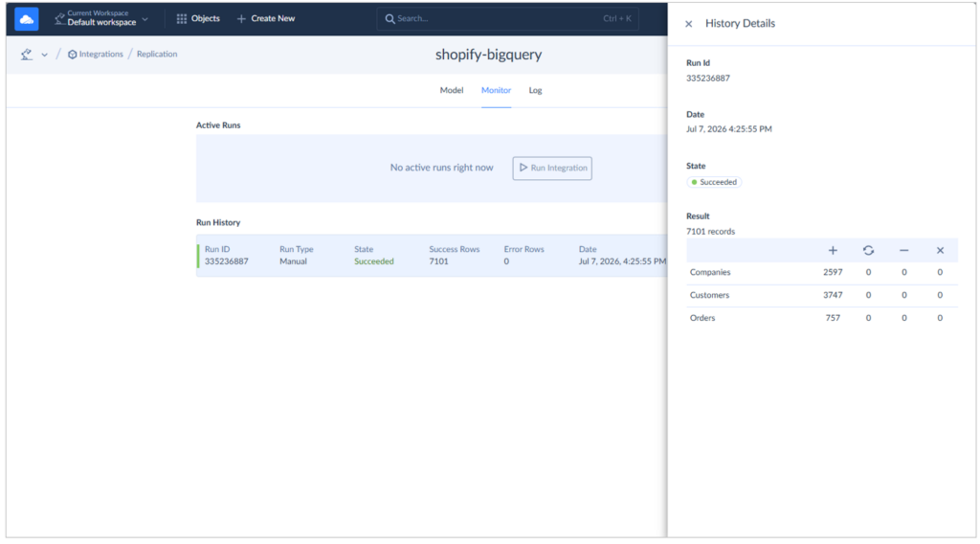Click the workspace icon beside Current Workspace
This screenshot has height=544, width=980.
click(59, 19)
